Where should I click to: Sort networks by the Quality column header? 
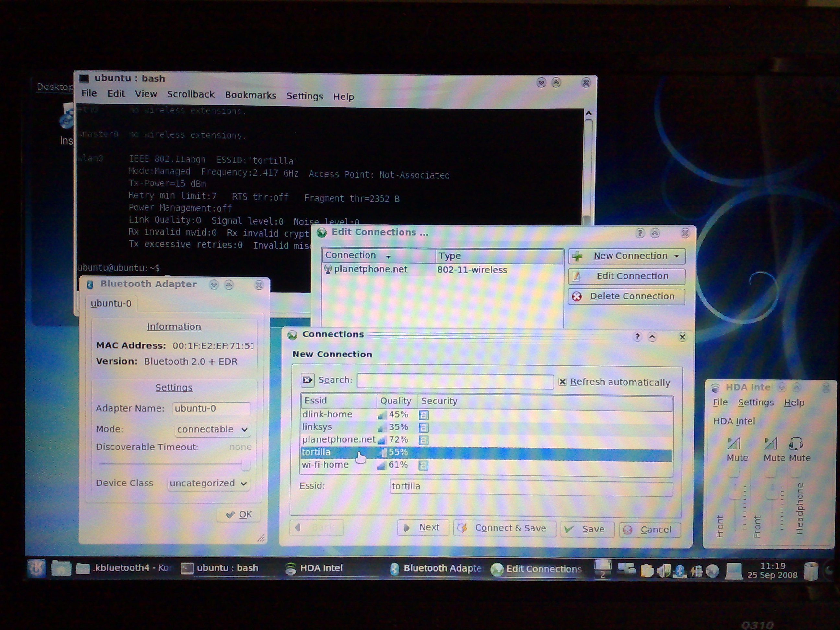tap(397, 401)
